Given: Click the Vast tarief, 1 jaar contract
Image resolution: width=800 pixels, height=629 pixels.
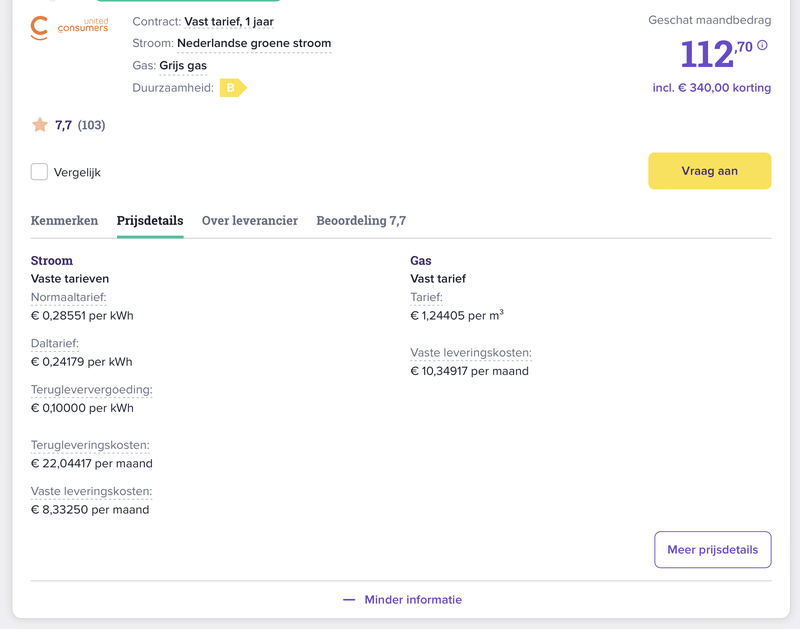Looking at the screenshot, I should coord(229,21).
